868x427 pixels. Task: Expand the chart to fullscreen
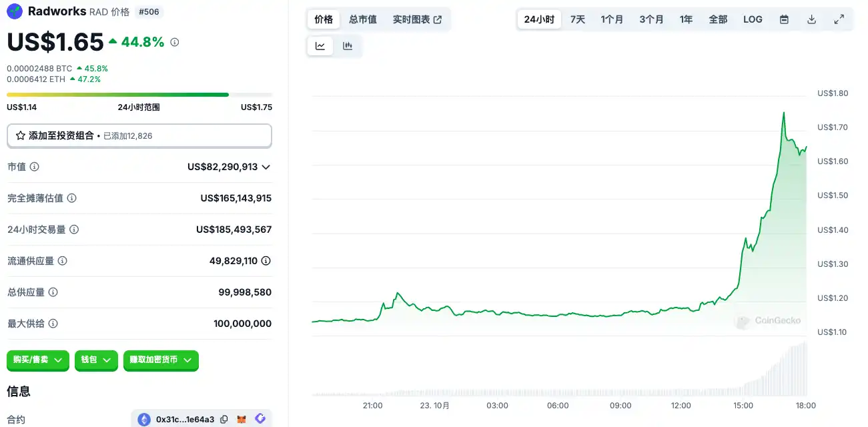[x=839, y=19]
